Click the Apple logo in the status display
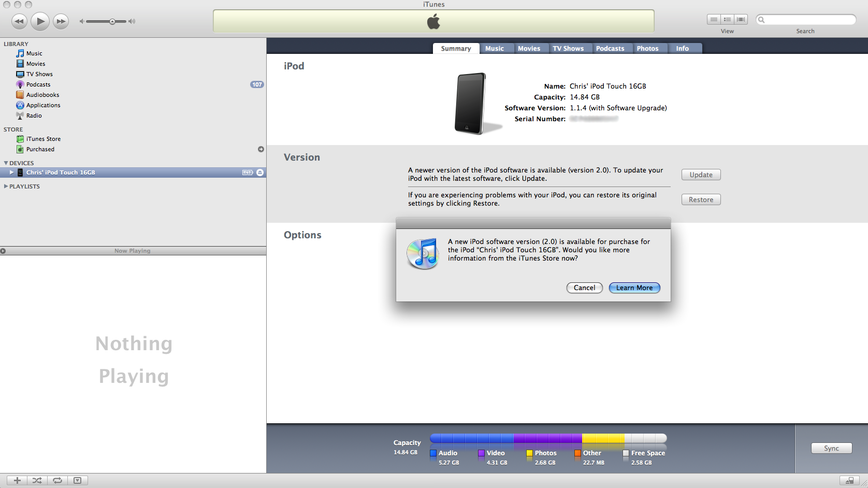The image size is (868, 488). click(433, 22)
